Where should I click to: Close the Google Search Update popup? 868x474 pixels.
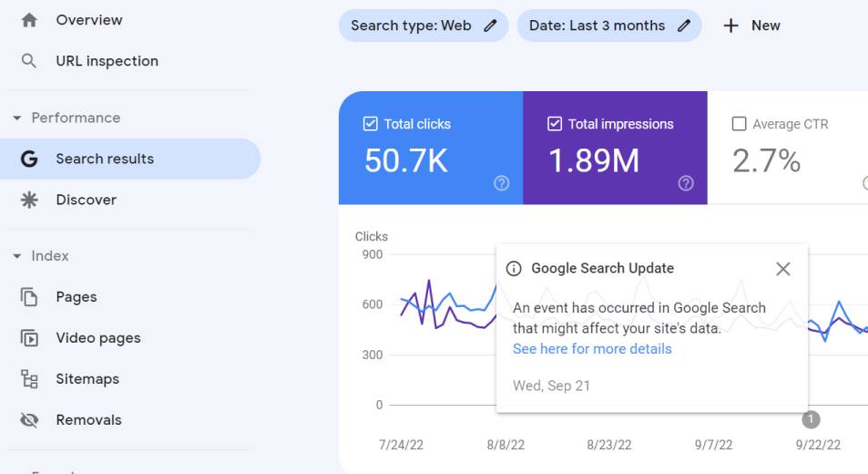782,269
